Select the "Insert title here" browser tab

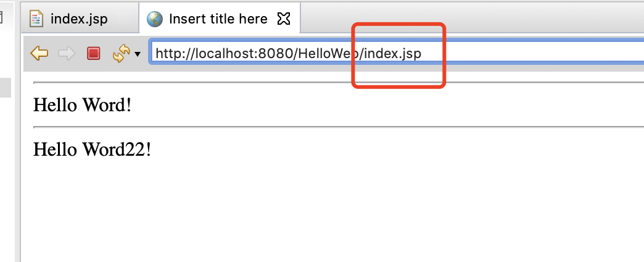(x=218, y=19)
